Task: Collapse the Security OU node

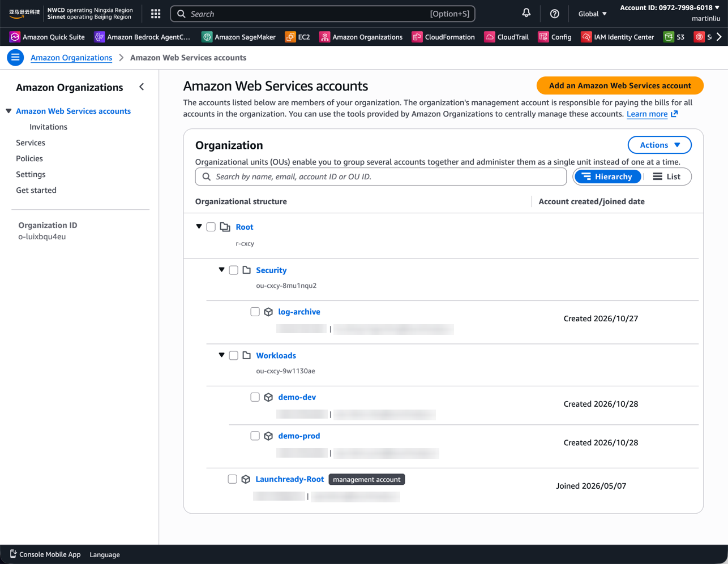Action: [x=222, y=270]
